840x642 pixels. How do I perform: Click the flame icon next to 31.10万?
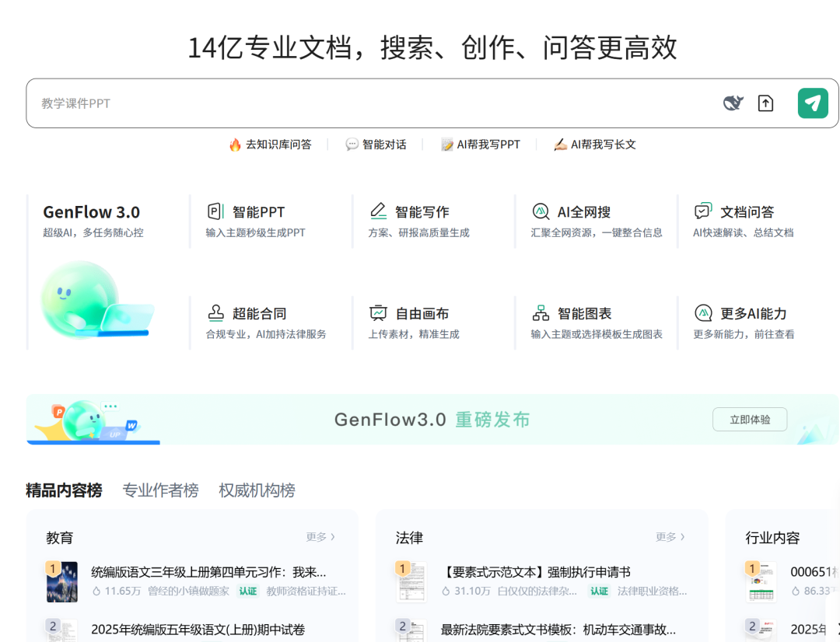click(446, 591)
